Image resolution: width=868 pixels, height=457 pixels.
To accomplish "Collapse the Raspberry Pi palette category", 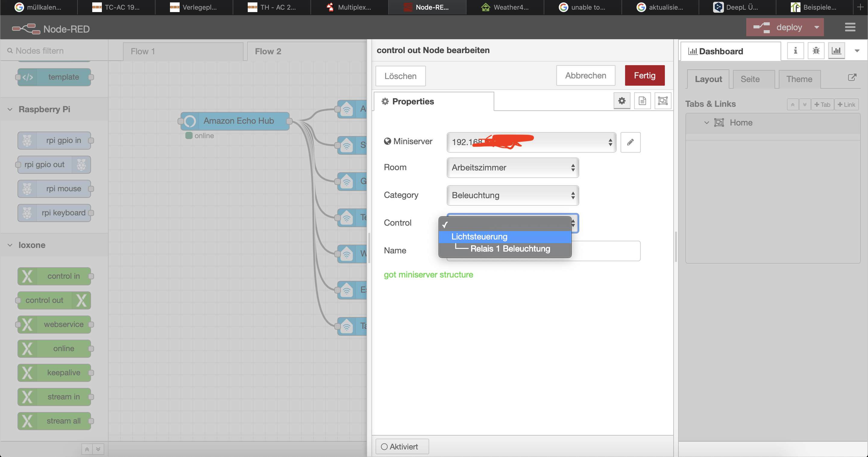I will click(x=10, y=109).
